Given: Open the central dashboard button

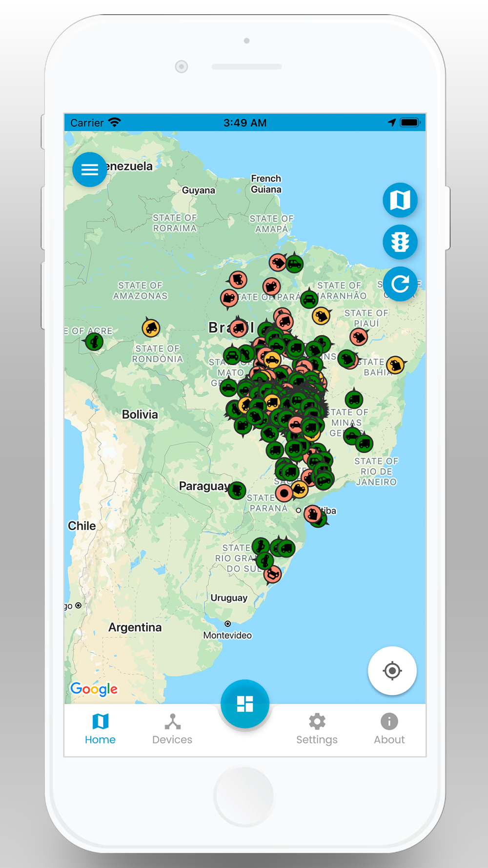Looking at the screenshot, I should click(245, 703).
